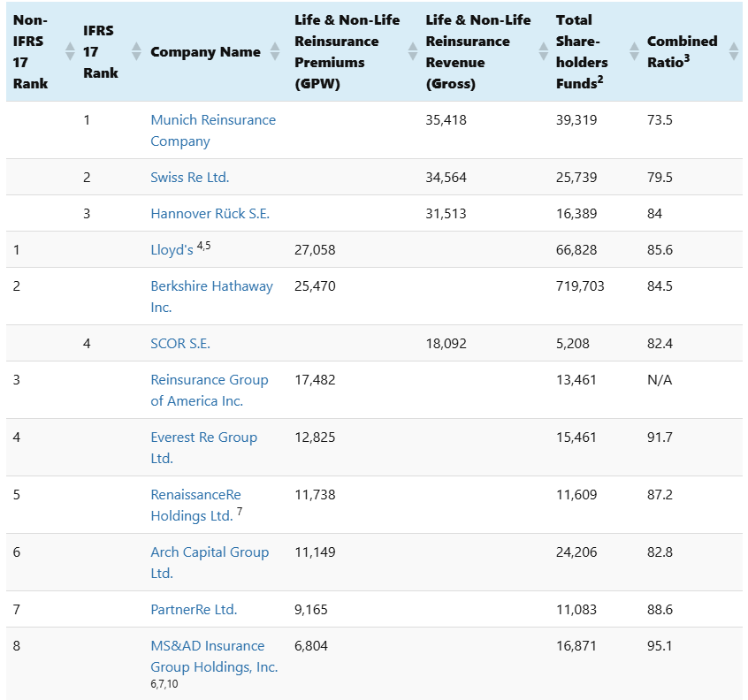Select the 11,149 premiums value

(x=315, y=552)
